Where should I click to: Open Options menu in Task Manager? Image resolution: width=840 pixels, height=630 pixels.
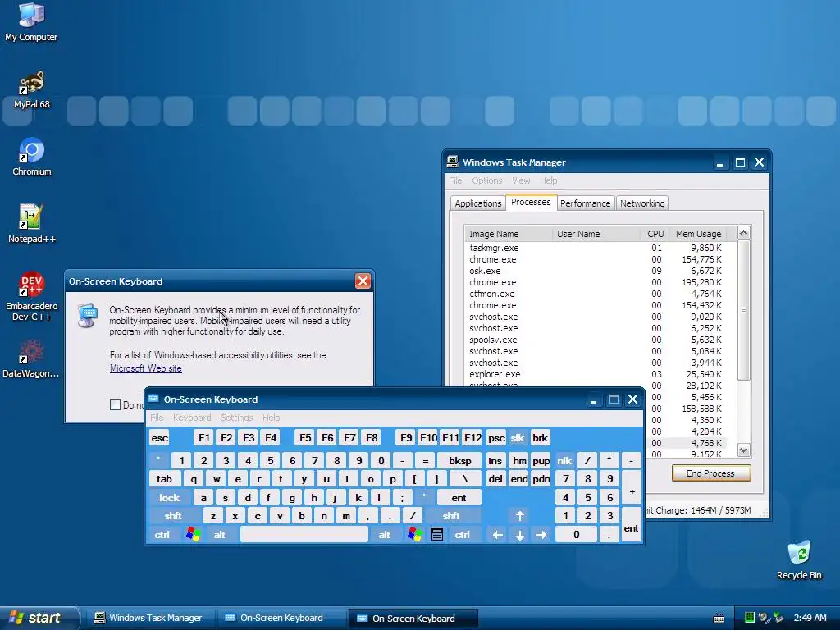[x=487, y=180]
